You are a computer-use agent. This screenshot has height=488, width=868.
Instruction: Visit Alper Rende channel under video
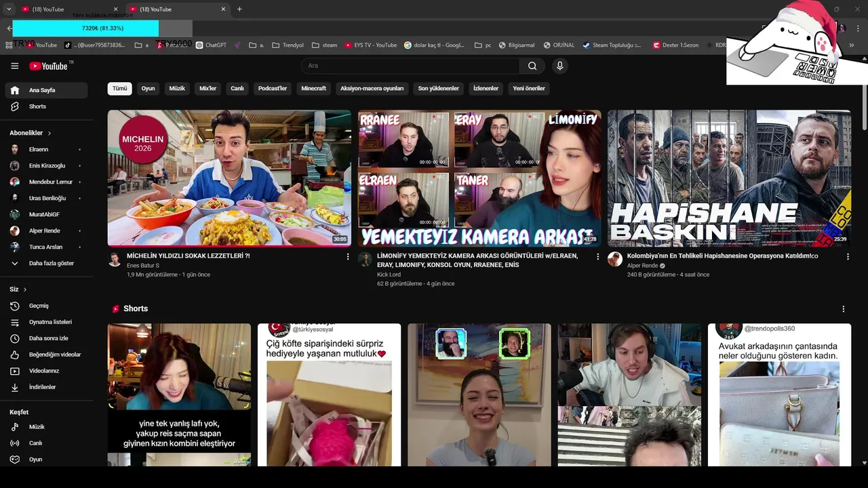click(x=642, y=266)
